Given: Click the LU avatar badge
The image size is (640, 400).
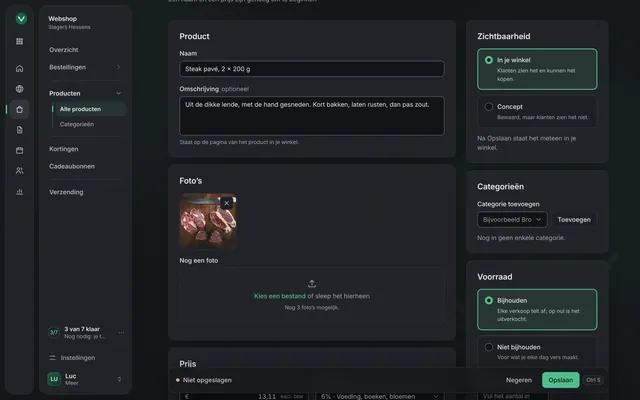Looking at the screenshot, I should [54, 379].
